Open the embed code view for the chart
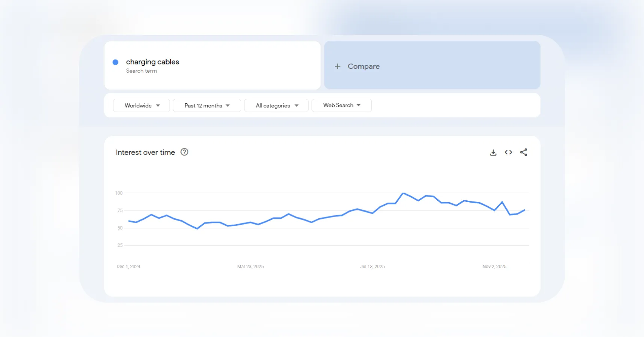The height and width of the screenshot is (337, 644). (508, 152)
